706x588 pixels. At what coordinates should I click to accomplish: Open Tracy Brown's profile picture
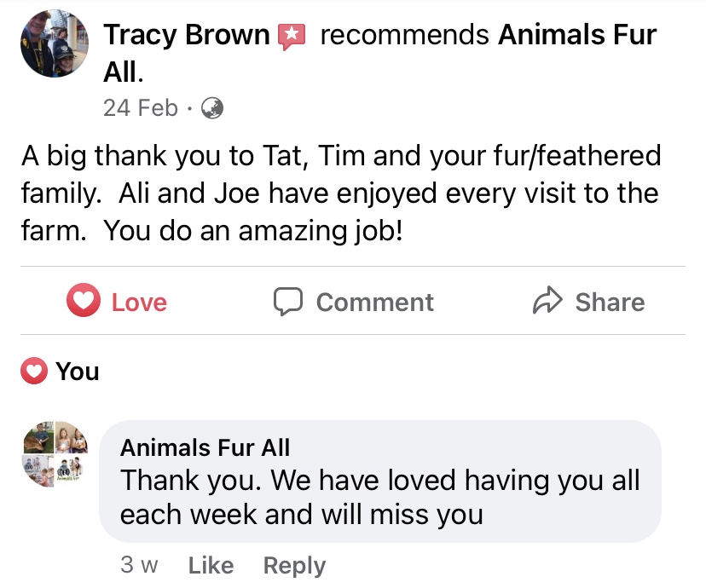[55, 44]
